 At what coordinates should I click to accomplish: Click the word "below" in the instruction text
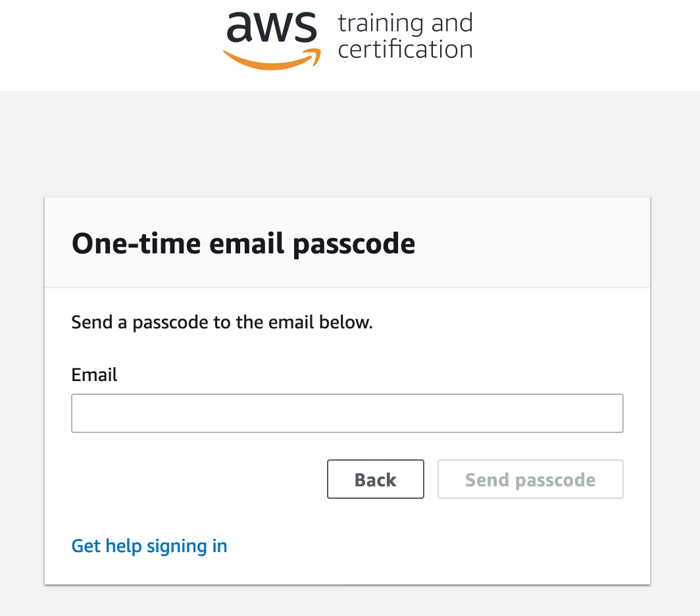tap(346, 322)
